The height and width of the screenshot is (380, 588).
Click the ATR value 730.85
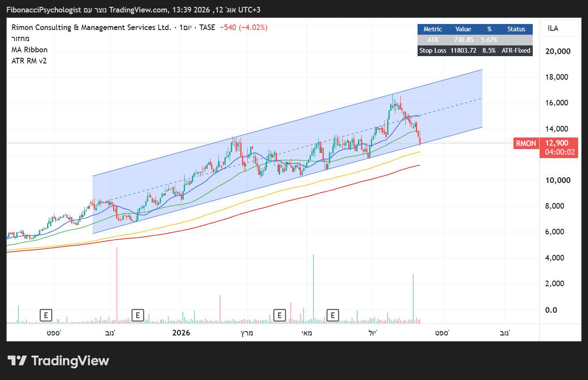pos(464,40)
